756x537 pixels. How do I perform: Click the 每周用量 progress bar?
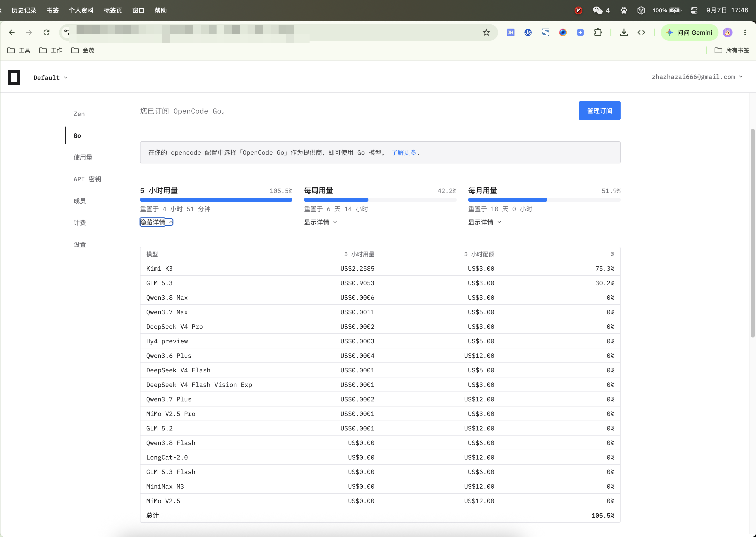coord(380,200)
